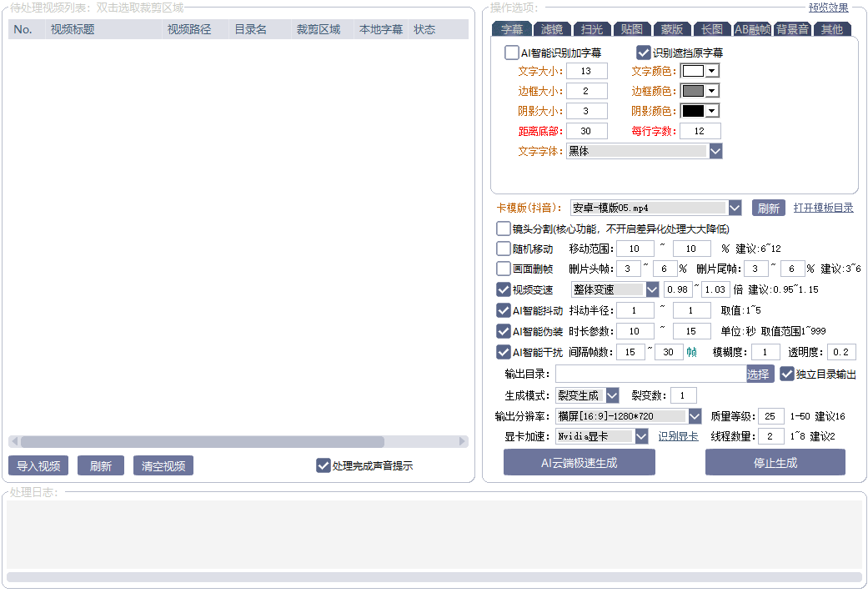Viewport: 868px width, 593px height.
Task: Disable the 视频变速 checkbox
Action: pos(504,289)
